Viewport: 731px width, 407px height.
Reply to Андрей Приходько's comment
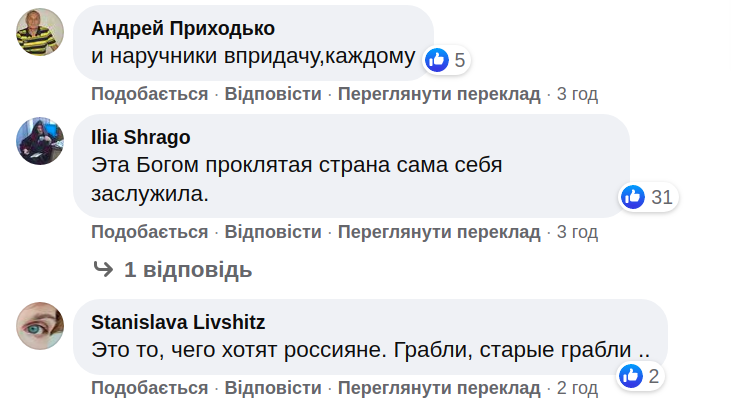[x=273, y=94]
